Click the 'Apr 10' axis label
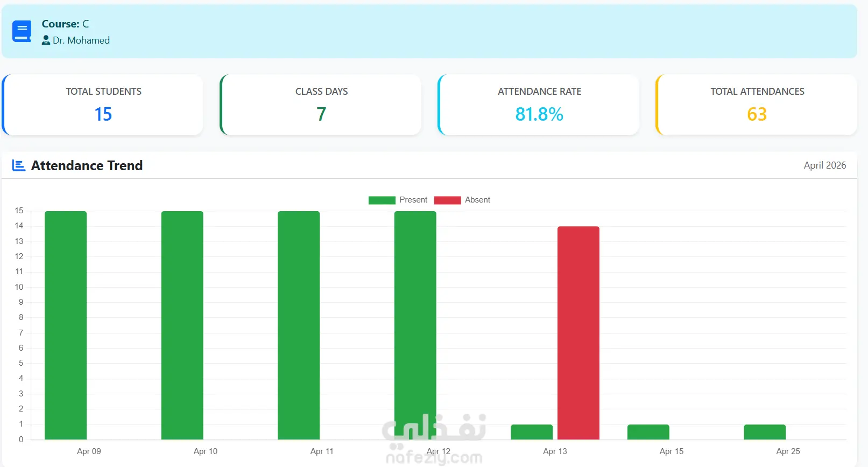This screenshot has width=868, height=467. [x=206, y=451]
